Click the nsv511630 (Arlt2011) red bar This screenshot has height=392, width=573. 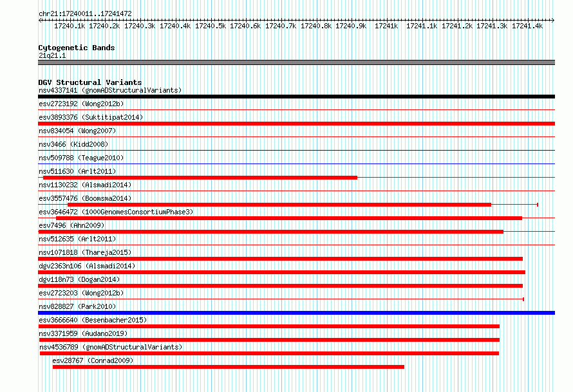coord(200,178)
